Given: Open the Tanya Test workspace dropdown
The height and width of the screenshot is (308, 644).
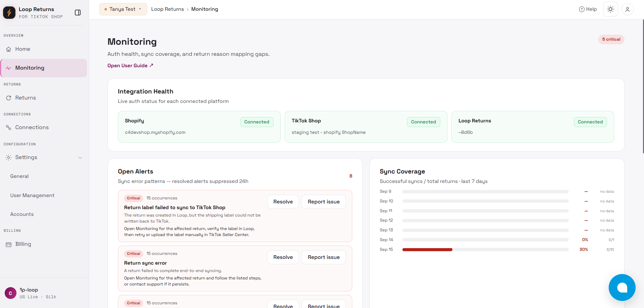Looking at the screenshot, I should pos(123,9).
